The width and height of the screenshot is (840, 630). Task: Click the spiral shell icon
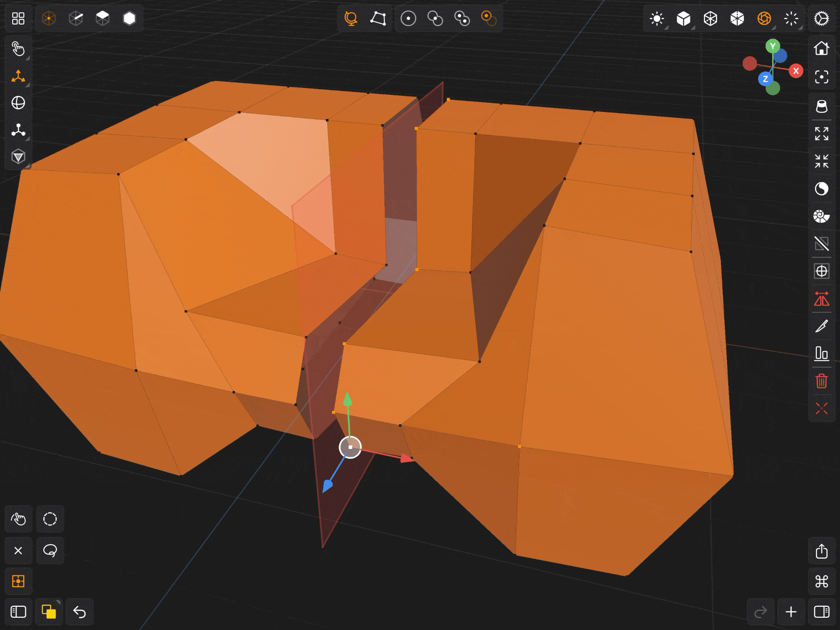click(x=822, y=216)
